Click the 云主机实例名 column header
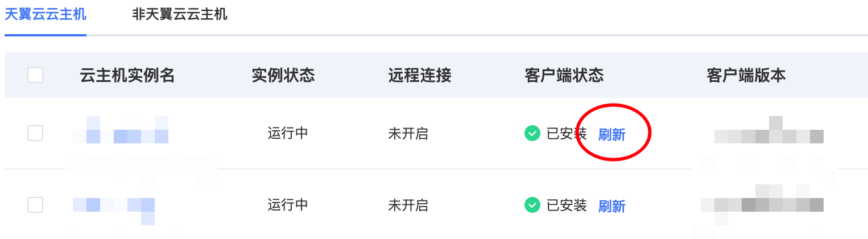The height and width of the screenshot is (239, 868). 127,75
